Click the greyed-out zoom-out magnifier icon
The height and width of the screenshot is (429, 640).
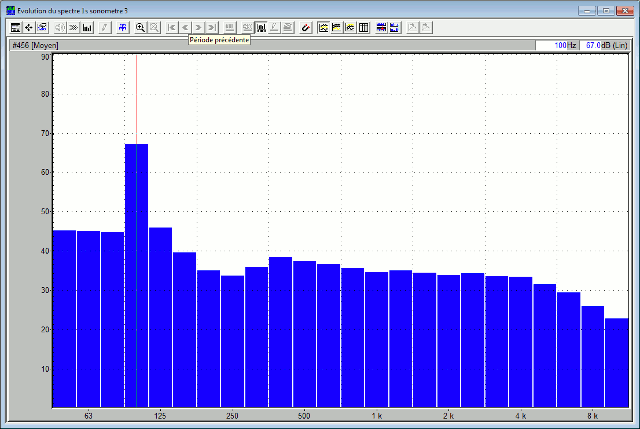coord(154,27)
